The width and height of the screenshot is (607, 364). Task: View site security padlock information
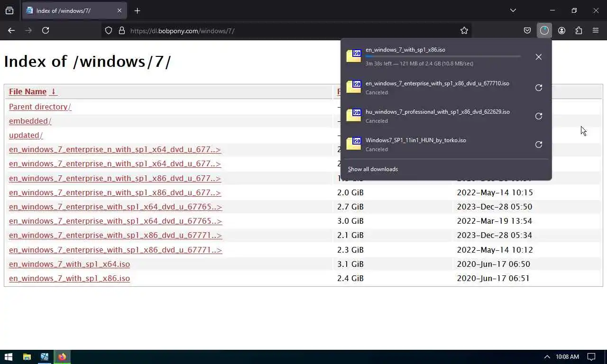pyautogui.click(x=121, y=30)
